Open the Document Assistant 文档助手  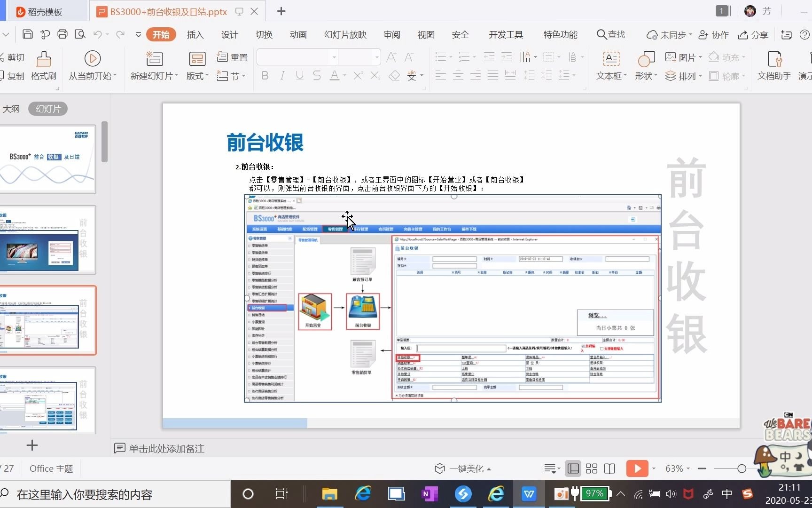click(774, 66)
